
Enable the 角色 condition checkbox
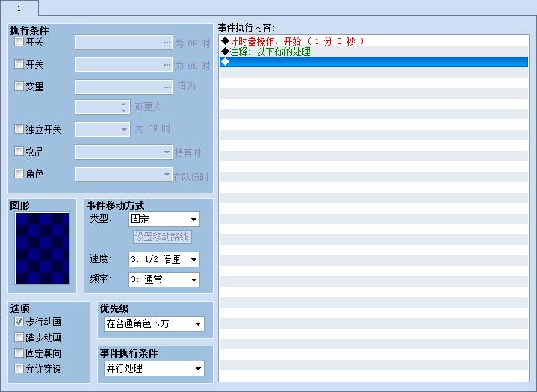19,173
